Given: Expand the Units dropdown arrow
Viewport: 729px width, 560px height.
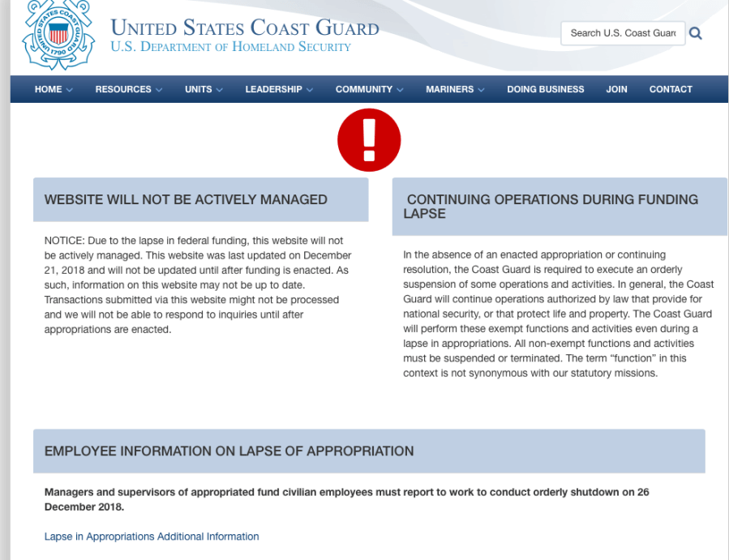Looking at the screenshot, I should point(219,90).
